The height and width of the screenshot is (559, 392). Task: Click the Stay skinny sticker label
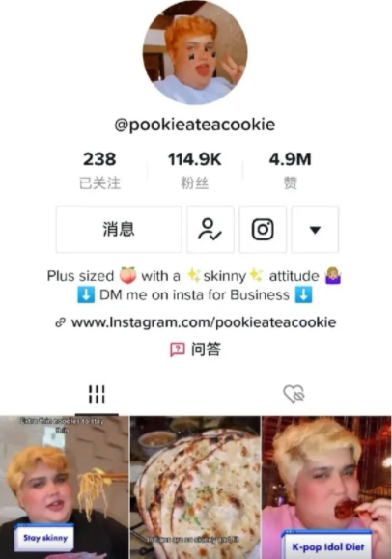44,538
